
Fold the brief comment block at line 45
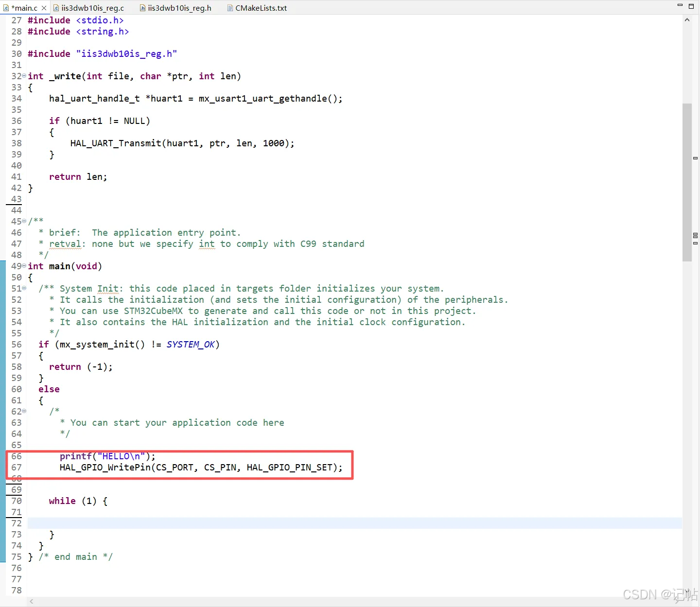tap(24, 221)
